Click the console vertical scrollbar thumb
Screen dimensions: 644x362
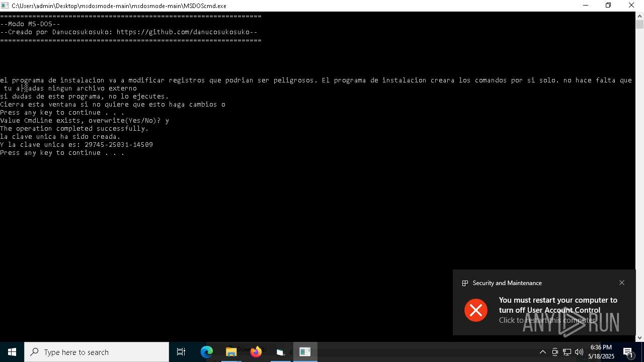[x=639, y=24]
